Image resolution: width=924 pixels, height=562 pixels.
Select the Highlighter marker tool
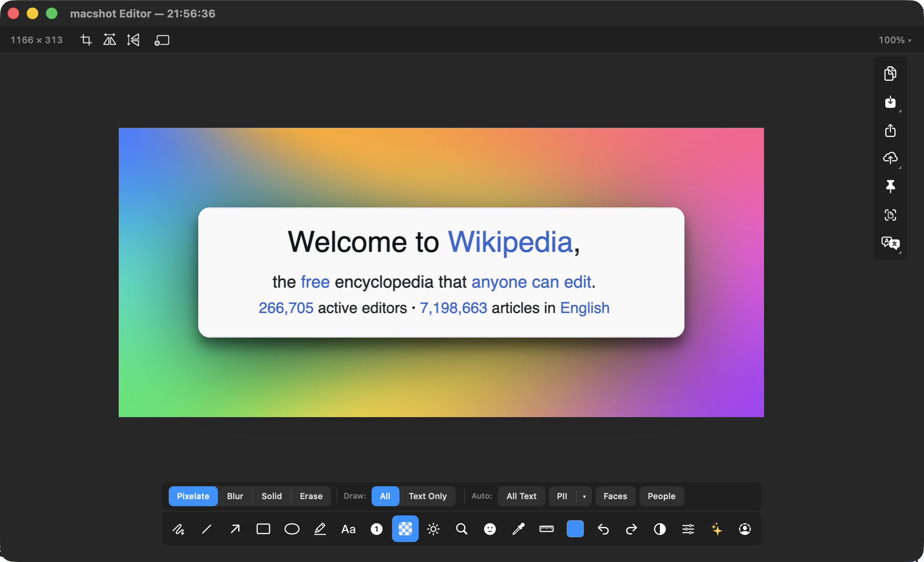coord(320,529)
